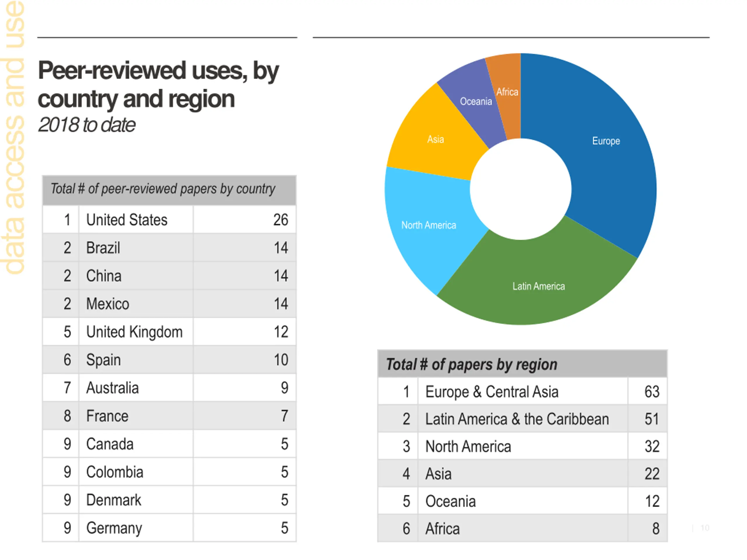The width and height of the screenshot is (747, 560).
Task: Click the 'Total # of papers by region' header
Action: coord(522,364)
